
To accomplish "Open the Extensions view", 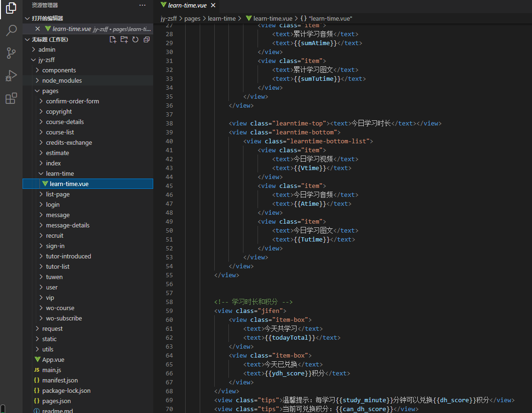I will tap(11, 98).
